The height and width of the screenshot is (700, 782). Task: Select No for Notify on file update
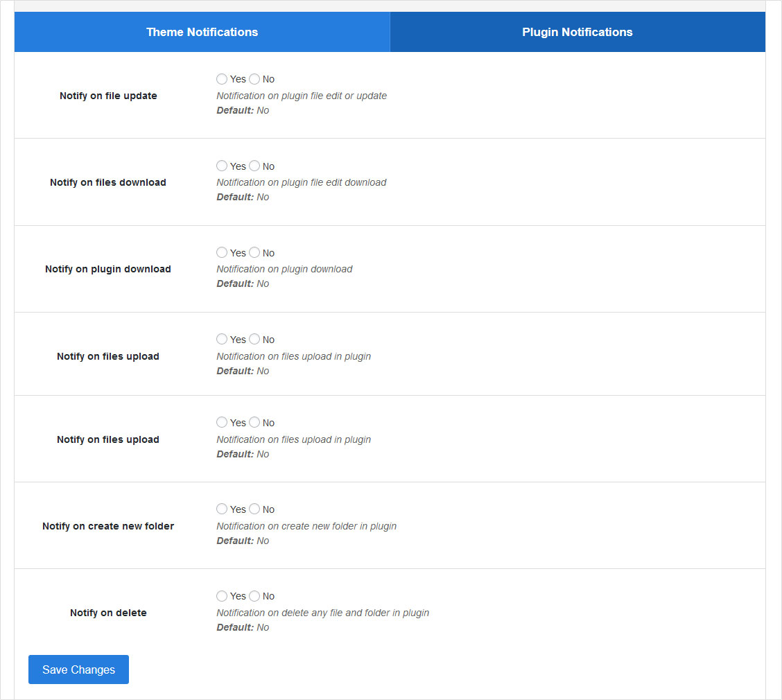tap(254, 79)
